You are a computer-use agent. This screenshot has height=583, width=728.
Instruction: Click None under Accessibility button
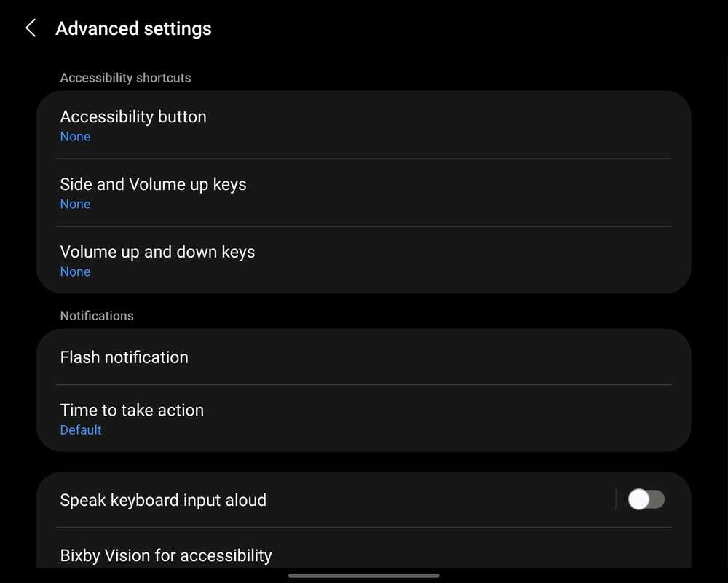pos(75,137)
